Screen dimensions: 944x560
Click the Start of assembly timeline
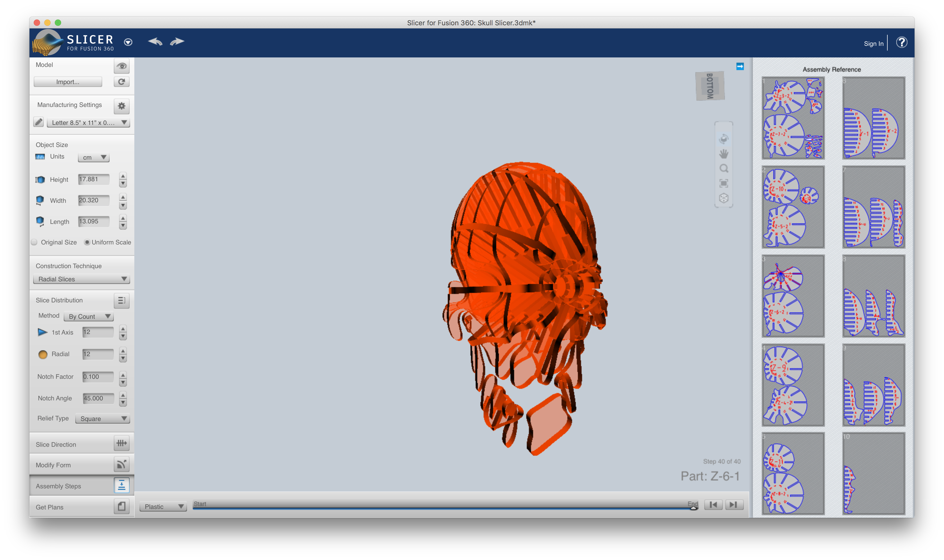(200, 504)
